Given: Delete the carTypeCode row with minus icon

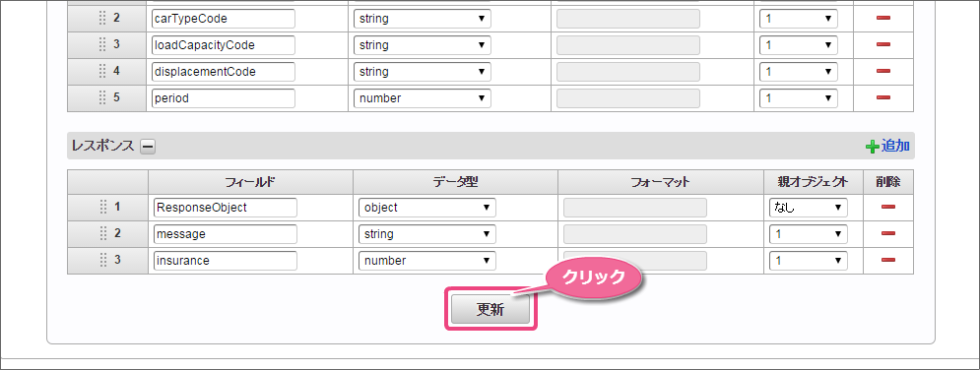Looking at the screenshot, I should [x=883, y=18].
